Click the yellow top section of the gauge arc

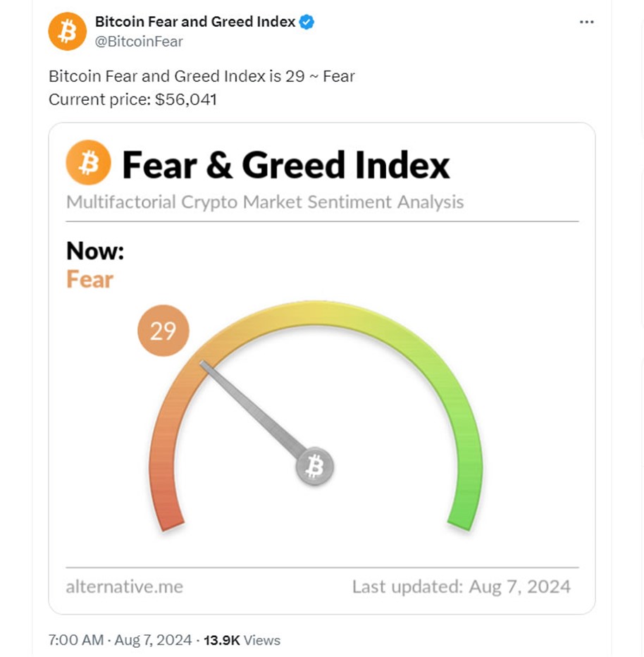[315, 312]
